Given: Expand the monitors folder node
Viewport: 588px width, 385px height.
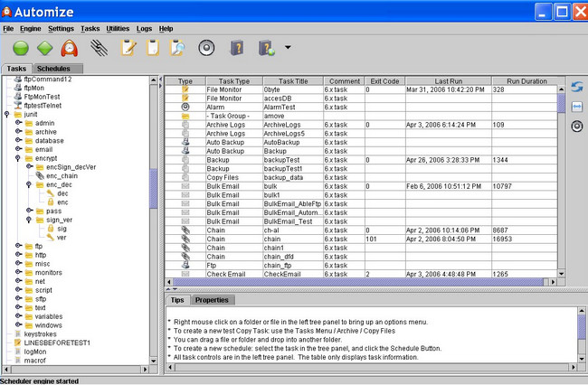Looking at the screenshot, I should pos(18,271).
